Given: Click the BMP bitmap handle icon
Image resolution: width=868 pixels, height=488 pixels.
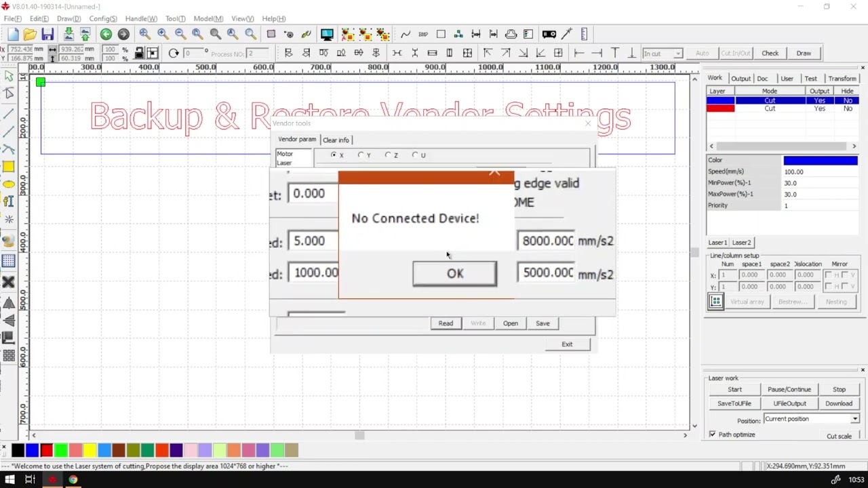Looking at the screenshot, I should coord(423,34).
